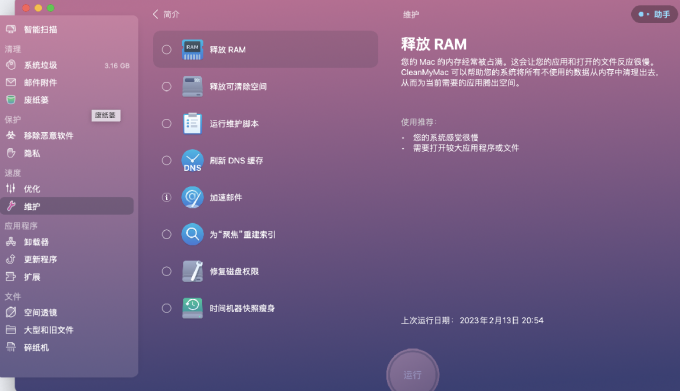Open the Smart Scan (智能扫描) sidebar icon
Viewport: 680px width, 391px height.
click(11, 29)
